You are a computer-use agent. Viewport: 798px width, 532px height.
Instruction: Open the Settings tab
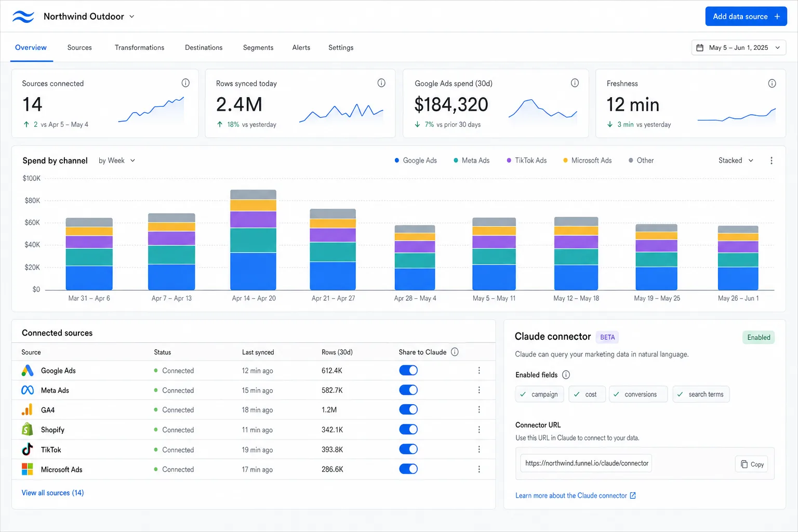point(341,48)
